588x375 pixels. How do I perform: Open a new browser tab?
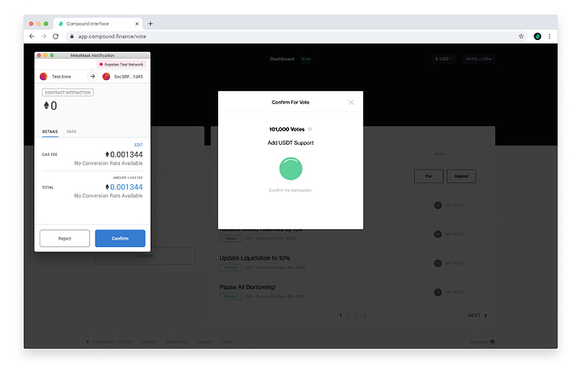tap(150, 24)
